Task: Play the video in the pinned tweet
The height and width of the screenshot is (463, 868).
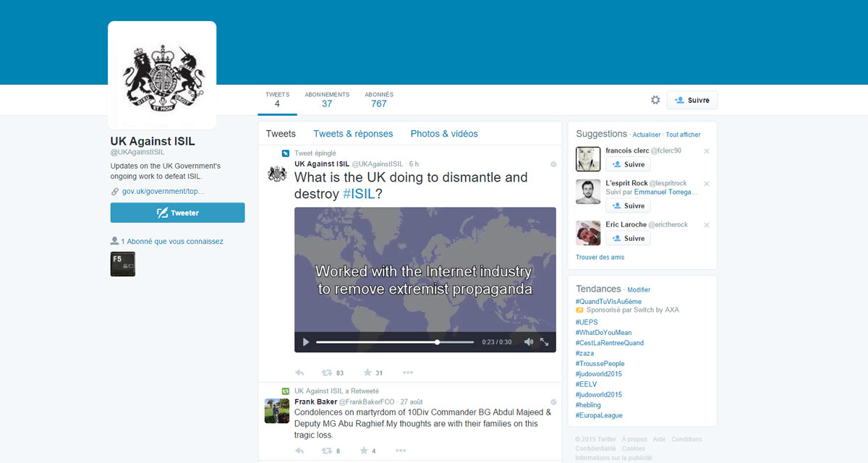Action: [x=306, y=342]
